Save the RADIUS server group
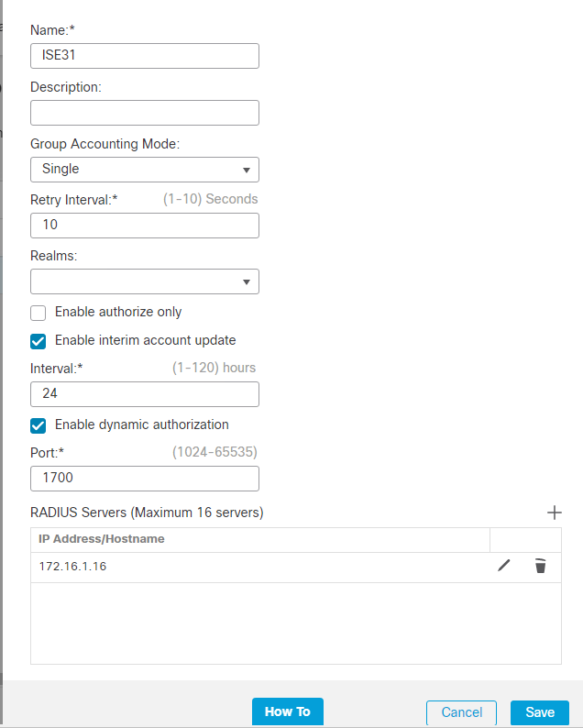The image size is (583, 728). [540, 712]
